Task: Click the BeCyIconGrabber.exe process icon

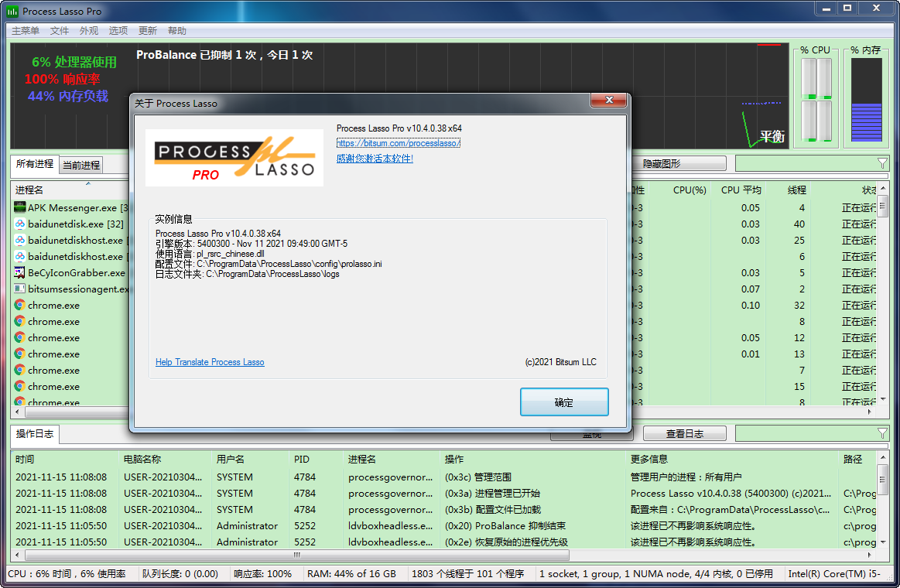Action: (19, 272)
